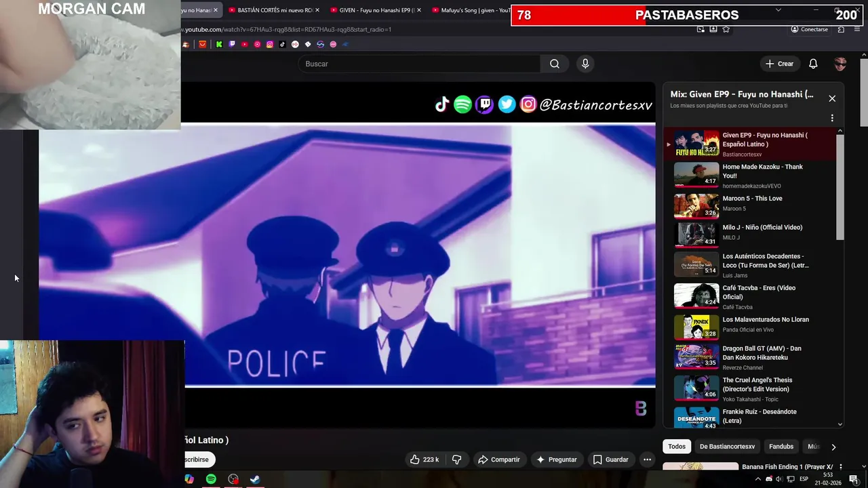Show more filter chips with right arrow
Screen dimensions: 868x488
(833, 447)
